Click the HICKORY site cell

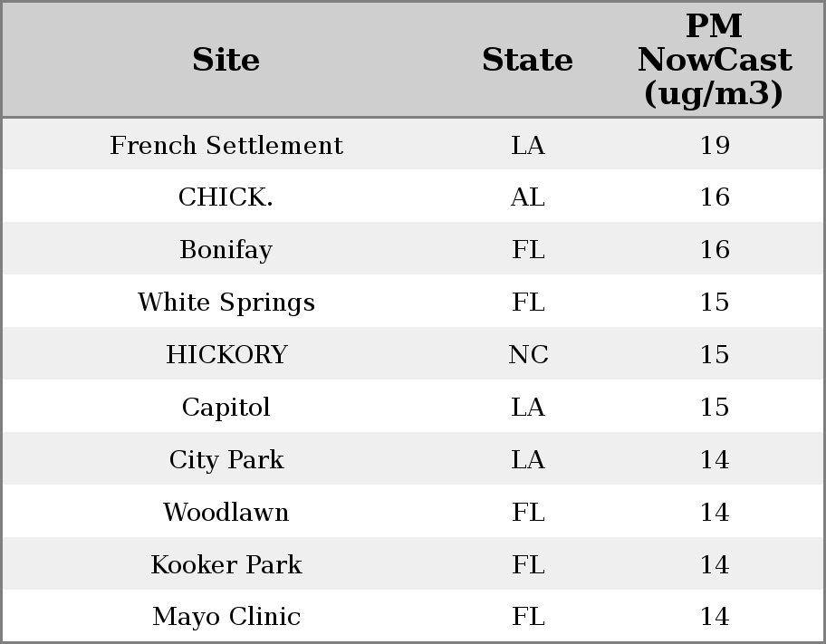pos(226,355)
